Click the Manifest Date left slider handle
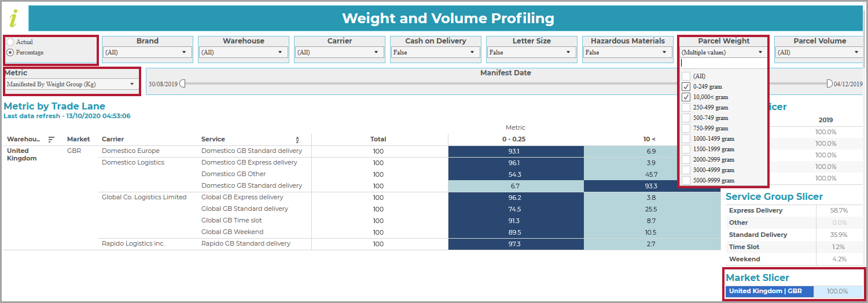 [183, 83]
